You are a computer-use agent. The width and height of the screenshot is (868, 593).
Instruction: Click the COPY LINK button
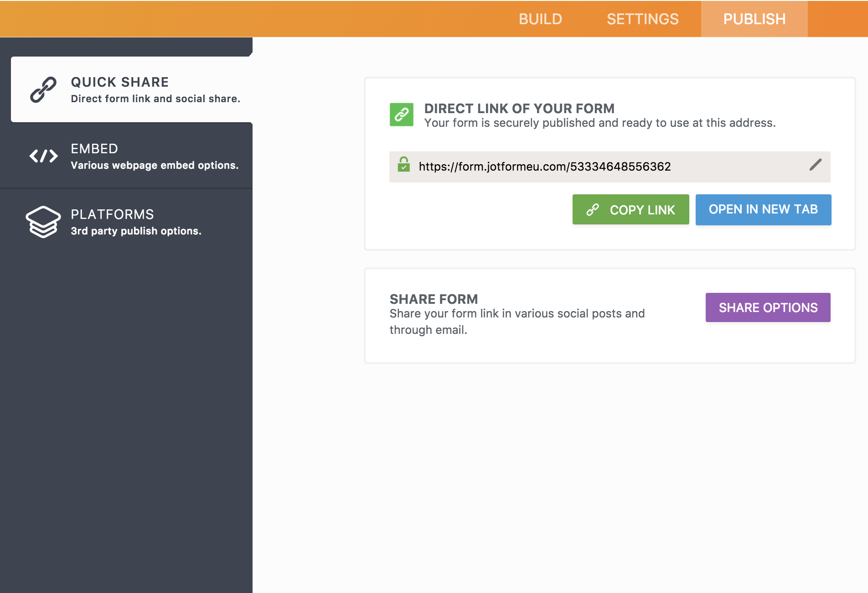point(631,210)
